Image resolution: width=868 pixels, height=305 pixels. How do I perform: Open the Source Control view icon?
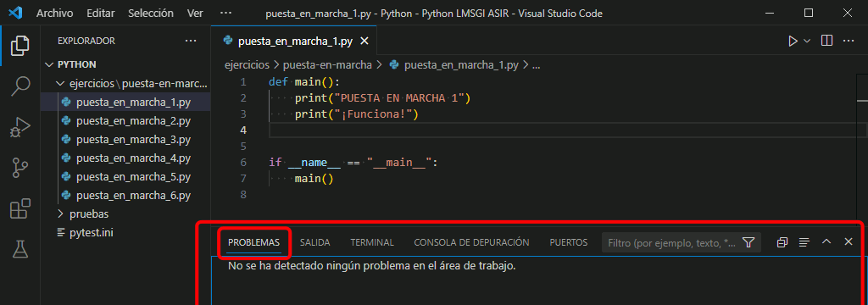[20, 168]
